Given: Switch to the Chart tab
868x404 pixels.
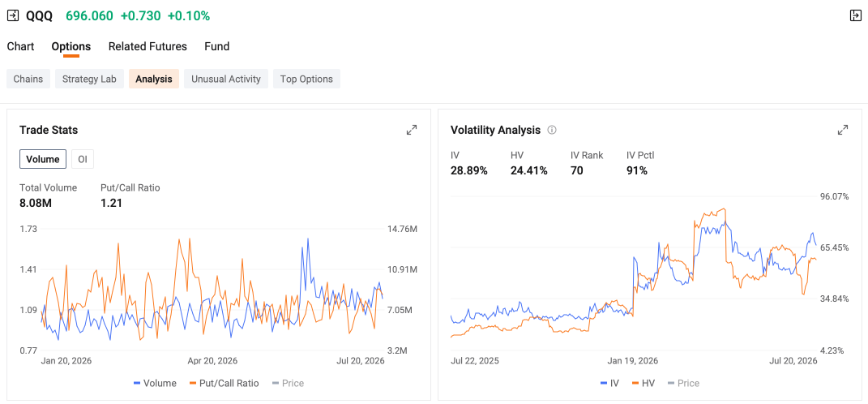Looking at the screenshot, I should click(20, 46).
